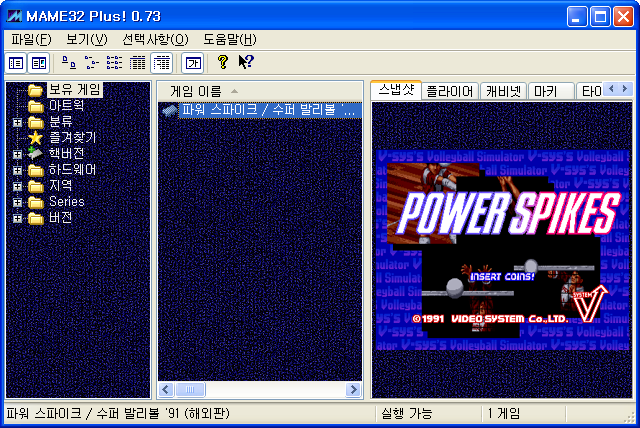Select game 파워 스파이크 / 수퍼 발리볼 row
Screen dimensions: 640x428
[260, 110]
